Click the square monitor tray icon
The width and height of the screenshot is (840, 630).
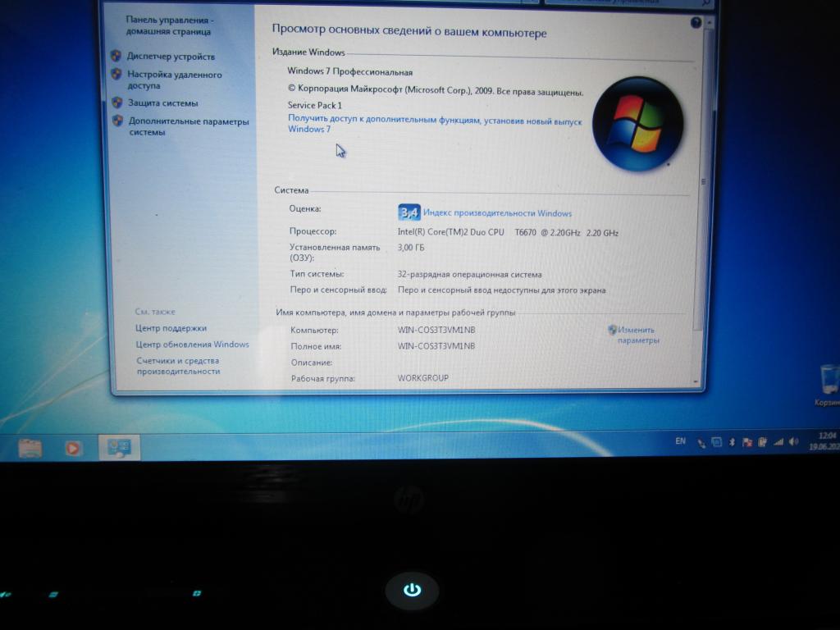coord(717,442)
